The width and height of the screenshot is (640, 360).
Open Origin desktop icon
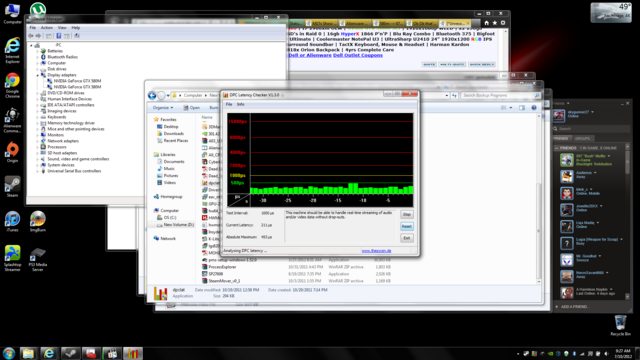12,152
